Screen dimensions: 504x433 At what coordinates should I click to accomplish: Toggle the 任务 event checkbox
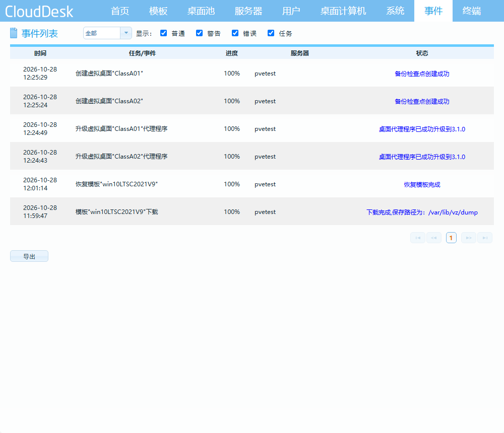point(271,33)
